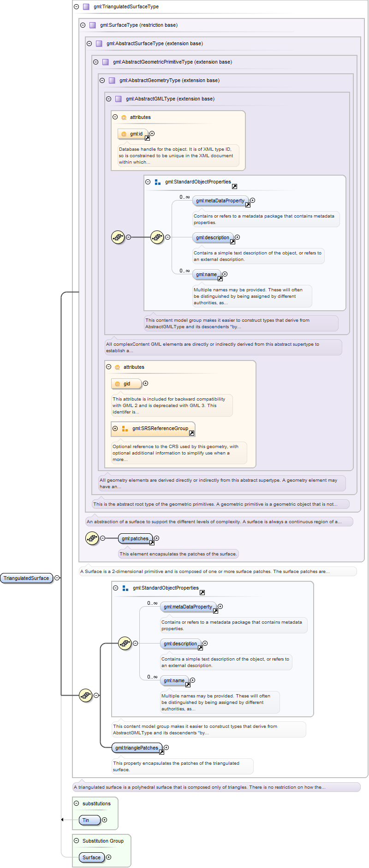The width and height of the screenshot is (369, 868).
Task: Click 'This element encapsulates the patches' annotation
Action: click(x=178, y=554)
